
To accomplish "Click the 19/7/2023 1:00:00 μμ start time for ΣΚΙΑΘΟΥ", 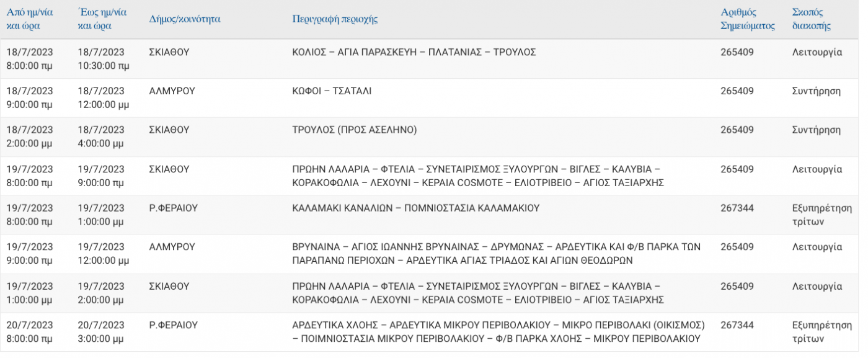I will pyautogui.click(x=30, y=293).
